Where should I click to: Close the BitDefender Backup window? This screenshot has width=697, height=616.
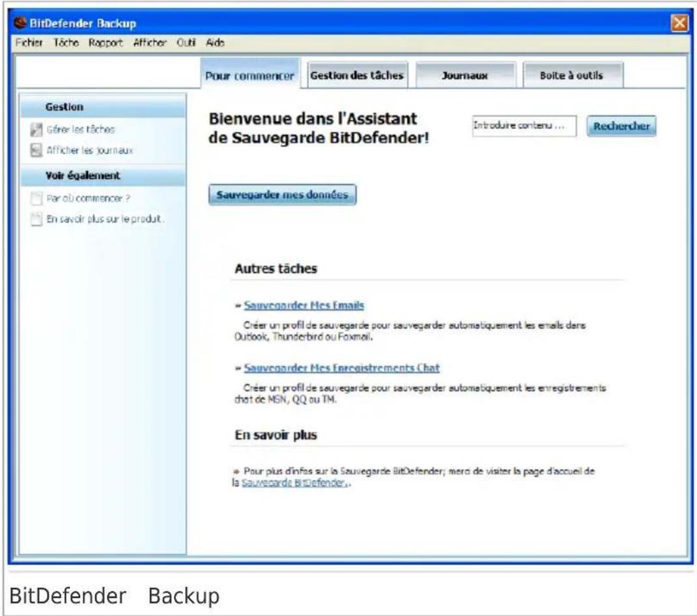click(x=679, y=22)
